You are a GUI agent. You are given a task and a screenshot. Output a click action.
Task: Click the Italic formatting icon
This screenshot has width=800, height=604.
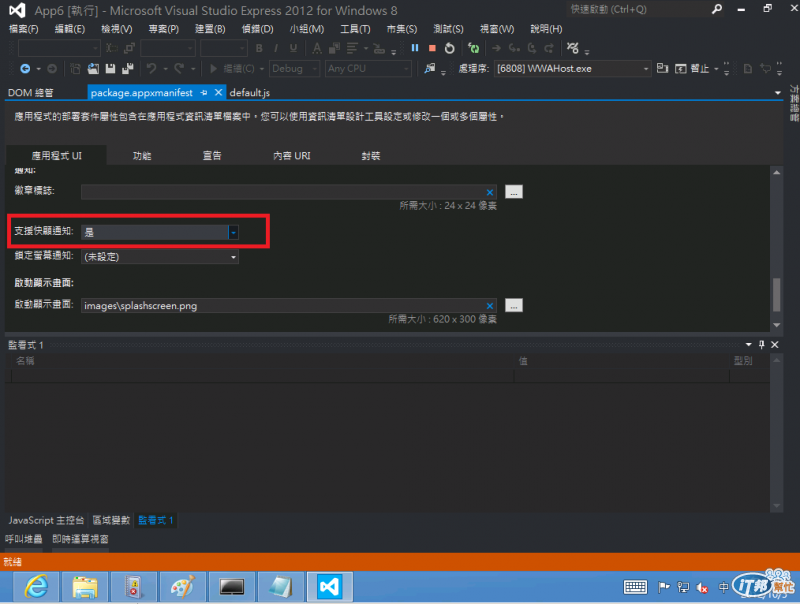[276, 48]
